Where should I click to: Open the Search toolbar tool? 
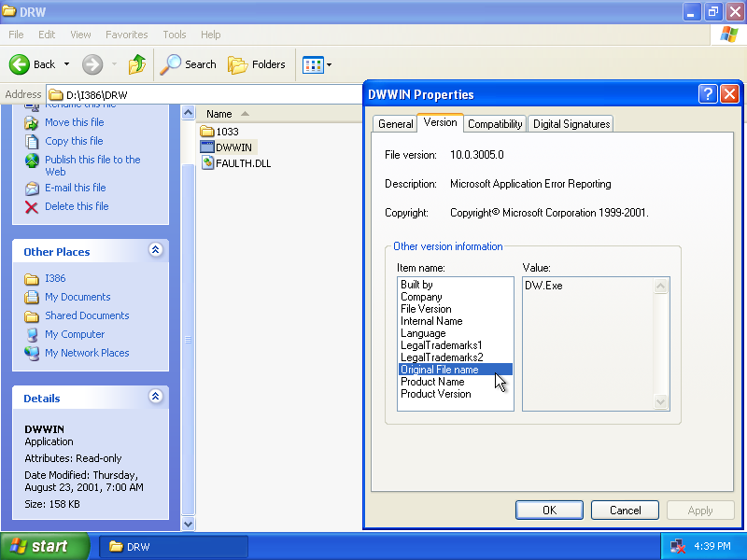tap(189, 64)
